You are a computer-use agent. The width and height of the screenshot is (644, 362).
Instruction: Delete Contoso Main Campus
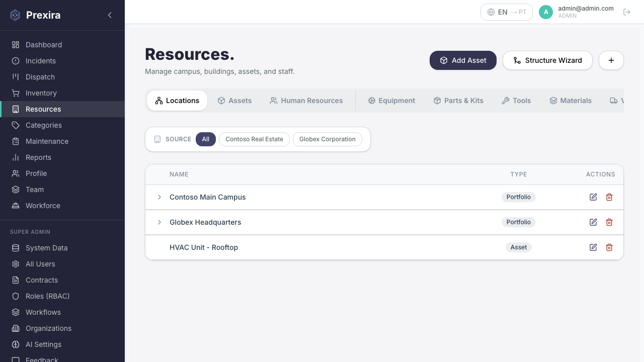coord(609,197)
